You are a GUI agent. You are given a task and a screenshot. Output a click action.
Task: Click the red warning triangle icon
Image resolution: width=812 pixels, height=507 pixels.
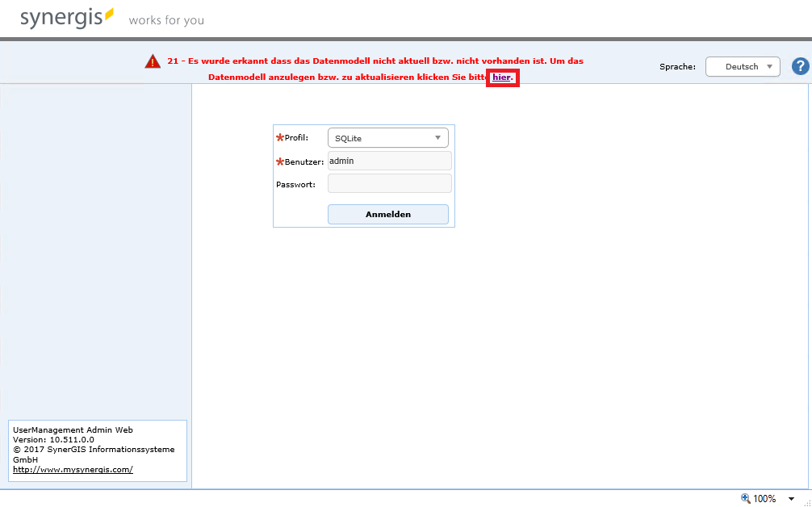(x=153, y=61)
